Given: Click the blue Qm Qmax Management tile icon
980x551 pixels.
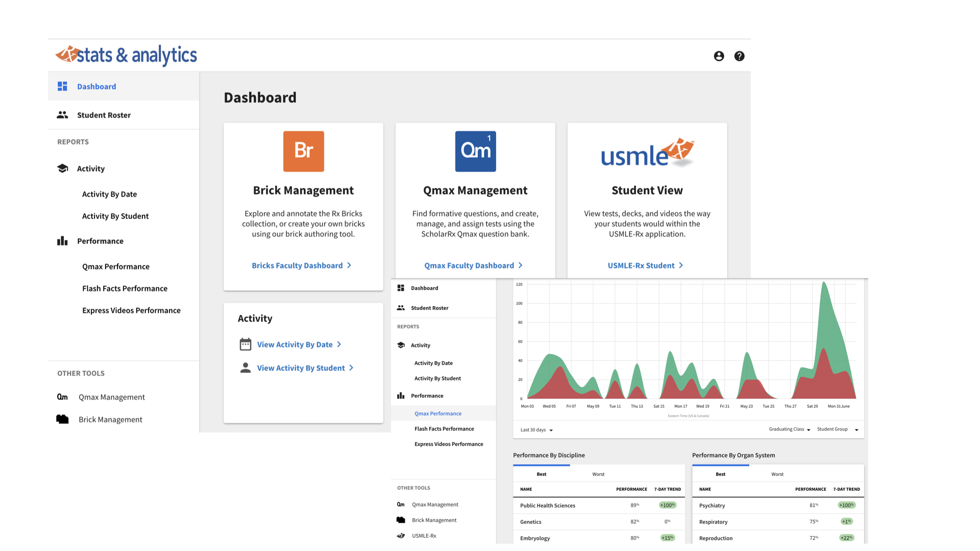Looking at the screenshot, I should pyautogui.click(x=476, y=152).
